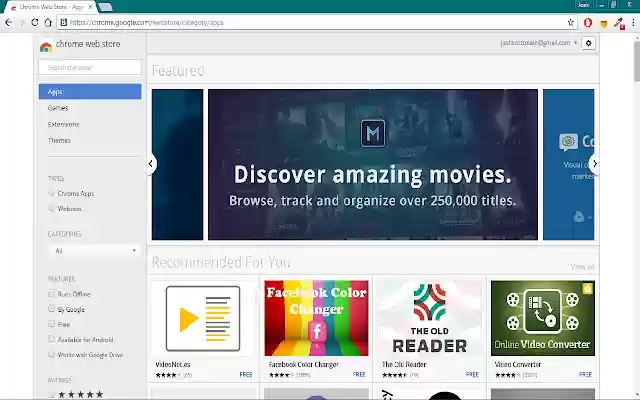Open the Categories All dropdown
This screenshot has width=640, height=400.
[95, 251]
